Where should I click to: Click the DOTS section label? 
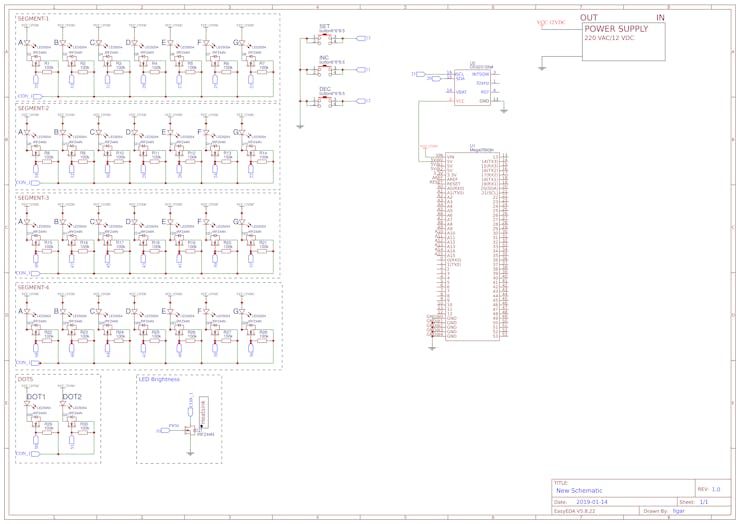click(25, 379)
